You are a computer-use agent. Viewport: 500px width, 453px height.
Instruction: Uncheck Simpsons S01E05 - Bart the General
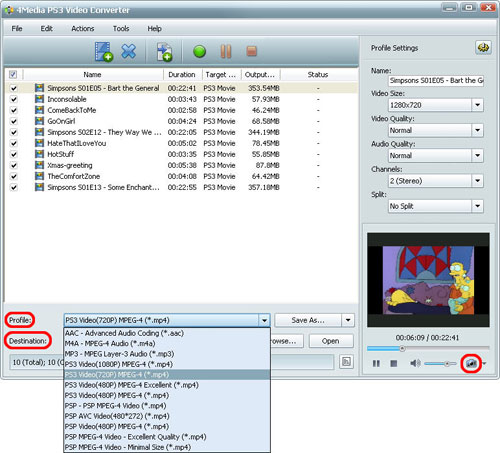pos(13,88)
